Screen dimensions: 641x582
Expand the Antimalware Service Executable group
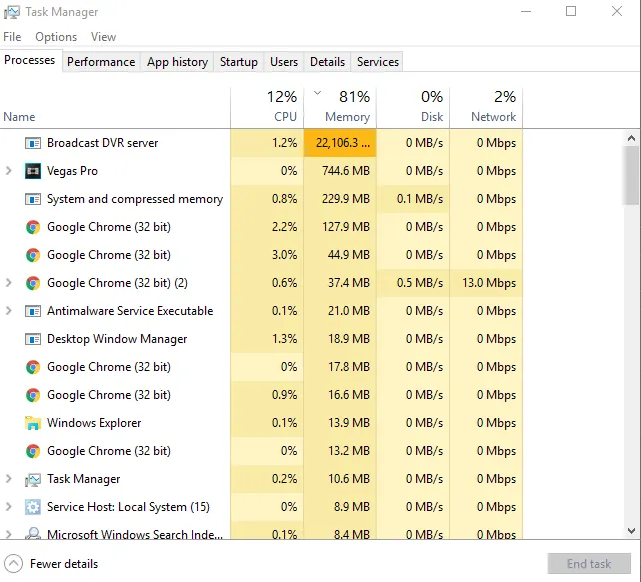tap(8, 311)
